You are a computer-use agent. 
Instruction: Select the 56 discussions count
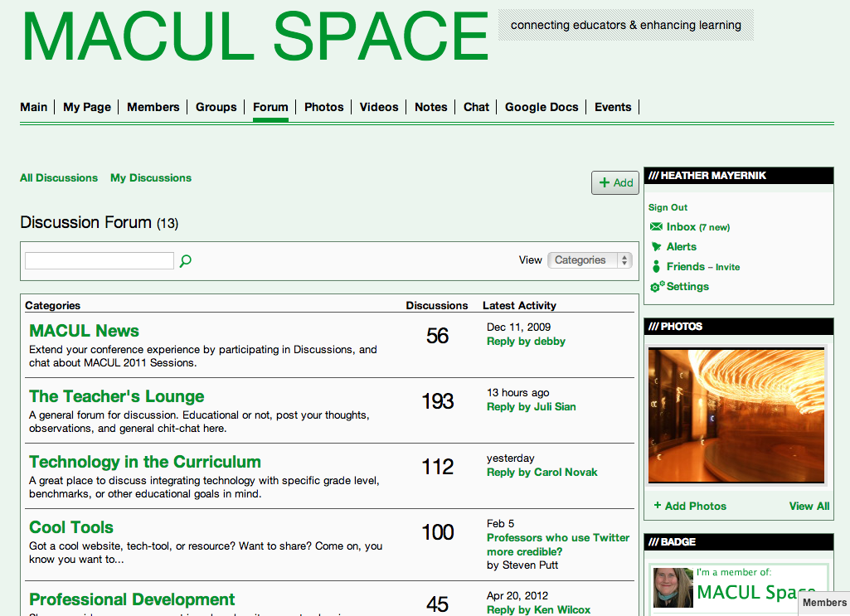click(x=437, y=336)
